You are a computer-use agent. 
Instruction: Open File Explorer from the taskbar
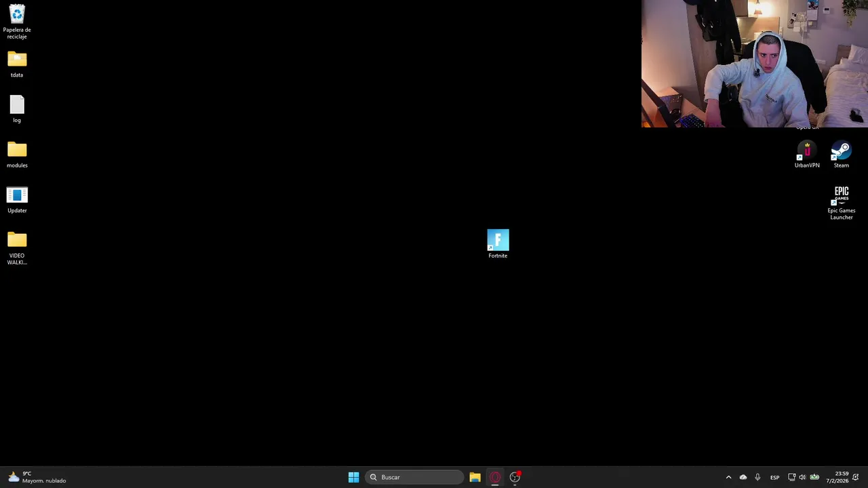coord(475,477)
